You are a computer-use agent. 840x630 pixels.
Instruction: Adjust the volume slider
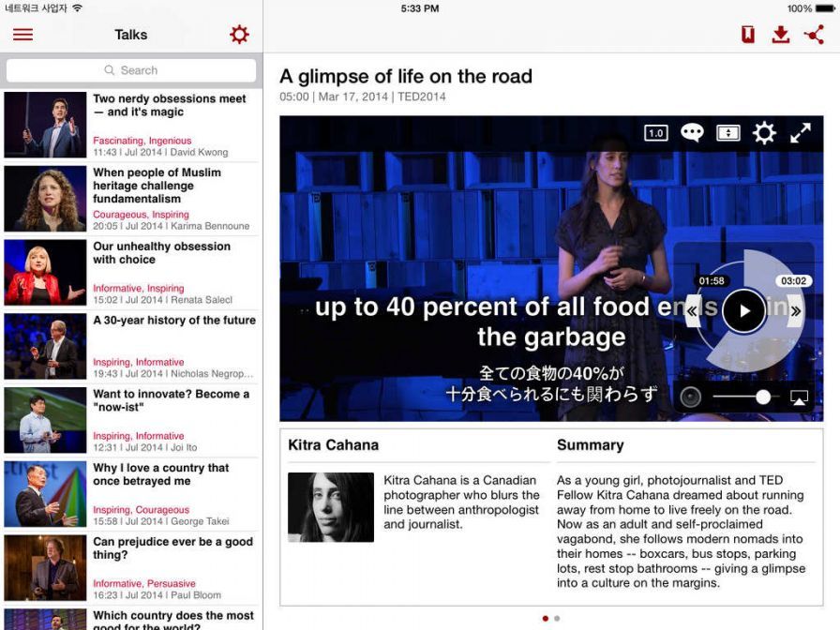765,397
